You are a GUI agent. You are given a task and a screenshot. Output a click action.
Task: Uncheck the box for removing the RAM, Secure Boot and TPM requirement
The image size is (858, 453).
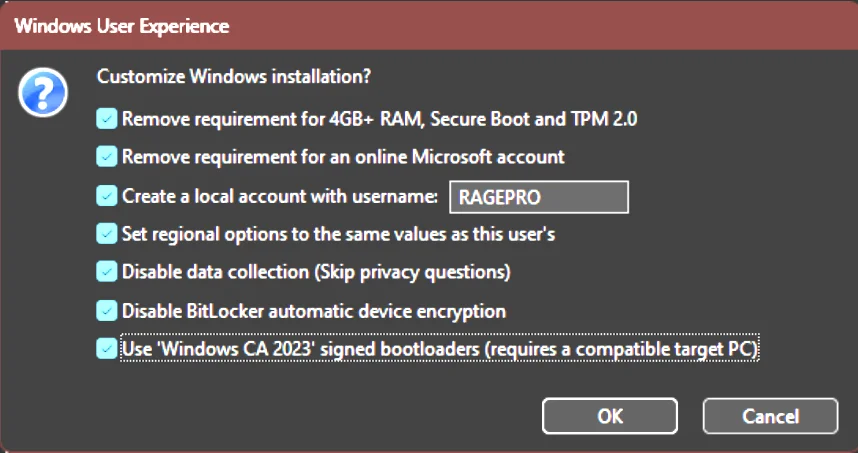(107, 119)
